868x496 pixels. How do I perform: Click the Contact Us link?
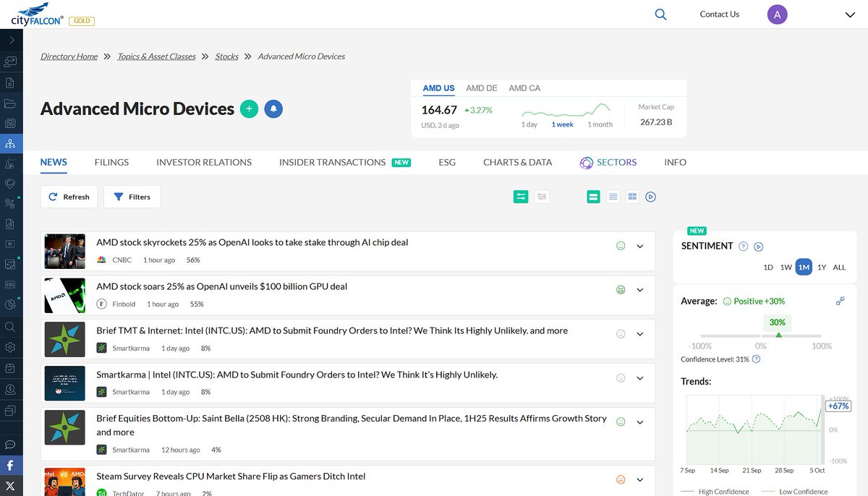719,14
